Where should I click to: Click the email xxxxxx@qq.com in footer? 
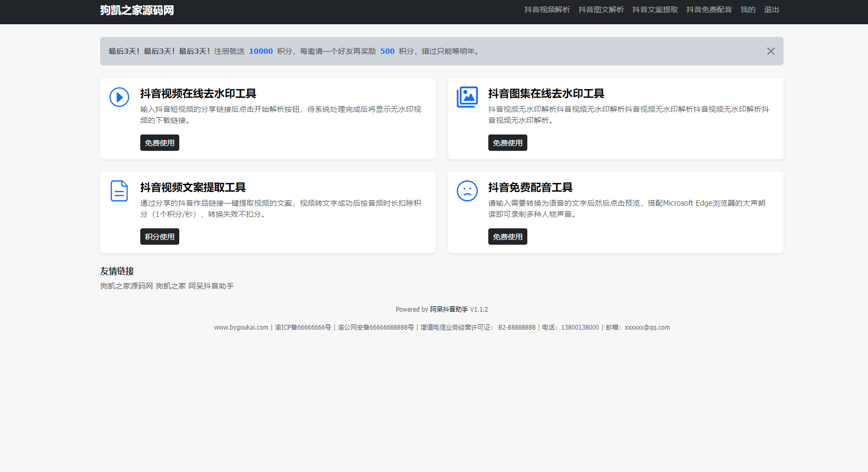(x=647, y=327)
